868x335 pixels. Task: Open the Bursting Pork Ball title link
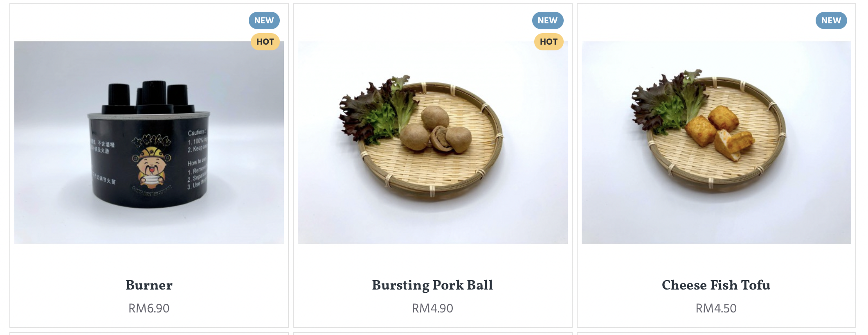click(x=432, y=285)
